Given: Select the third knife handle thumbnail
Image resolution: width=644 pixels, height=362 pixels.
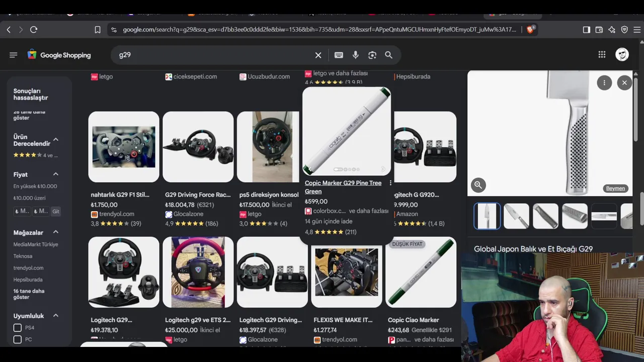Looking at the screenshot, I should pyautogui.click(x=545, y=216).
